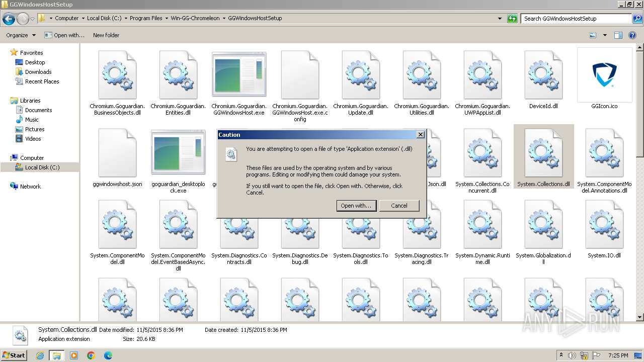Open the Organize dropdown menu

pyautogui.click(x=21, y=35)
